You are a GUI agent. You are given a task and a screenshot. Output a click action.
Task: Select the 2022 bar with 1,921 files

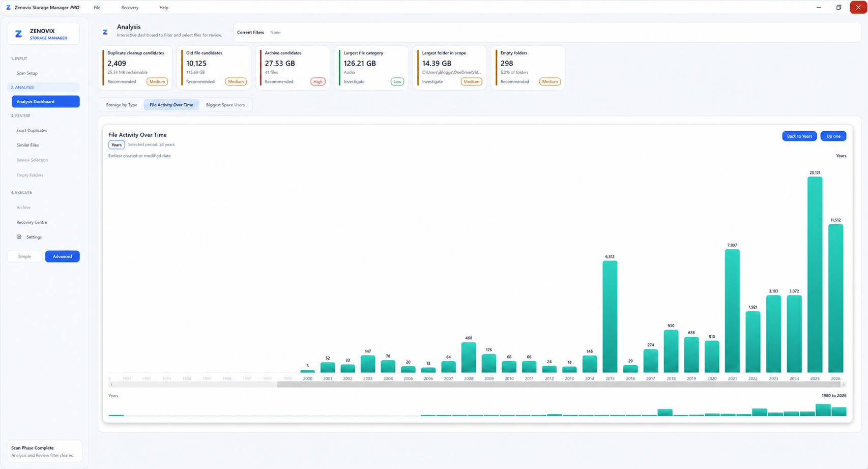753,342
